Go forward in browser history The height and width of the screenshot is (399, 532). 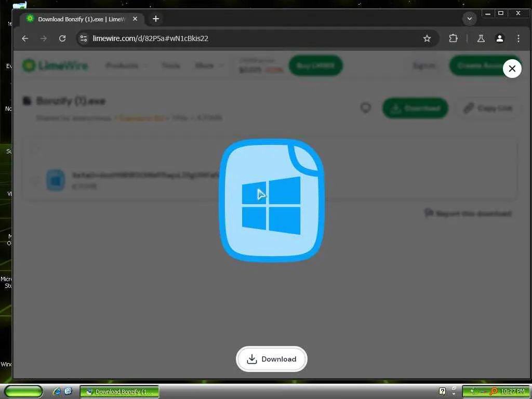point(44,38)
